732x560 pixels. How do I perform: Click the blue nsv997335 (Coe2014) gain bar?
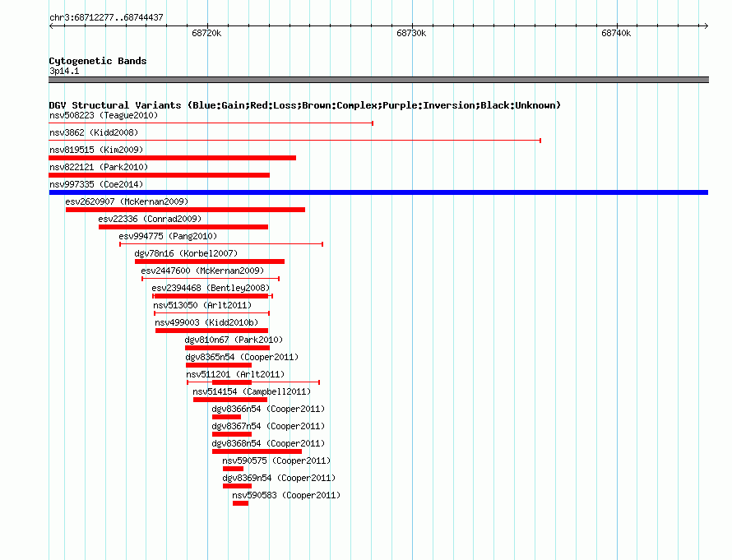pos(378,192)
